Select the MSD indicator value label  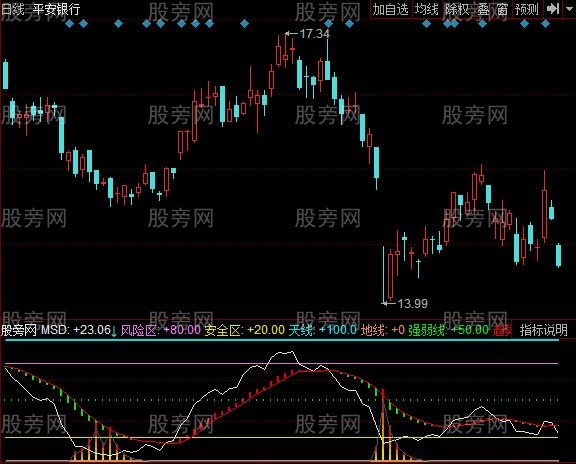76,330
